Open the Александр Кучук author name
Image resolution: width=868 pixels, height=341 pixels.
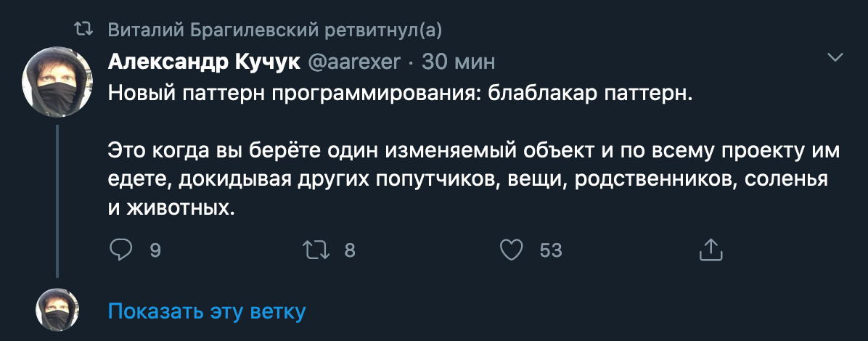point(204,62)
